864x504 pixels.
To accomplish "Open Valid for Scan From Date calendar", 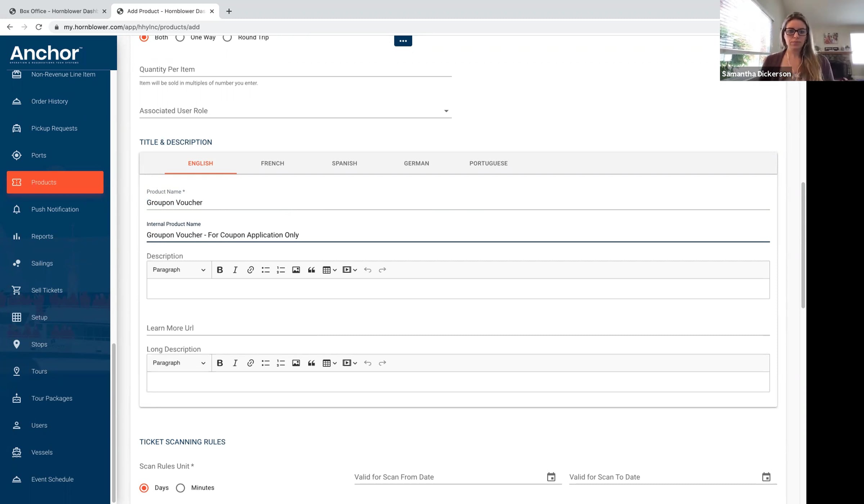I will (x=551, y=477).
